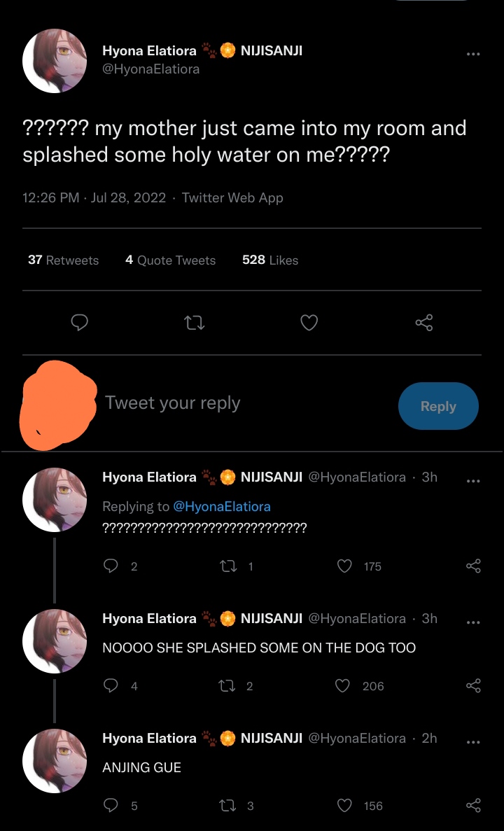504x831 pixels.
Task: Like the 'SPLASHED SOME ON THE DOG' reply
Action: (x=343, y=686)
